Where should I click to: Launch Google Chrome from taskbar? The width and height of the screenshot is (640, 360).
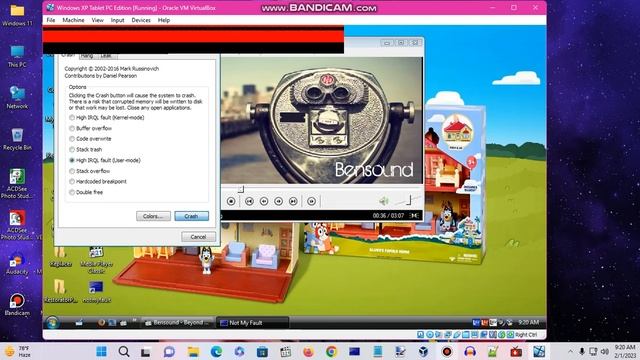point(331,351)
